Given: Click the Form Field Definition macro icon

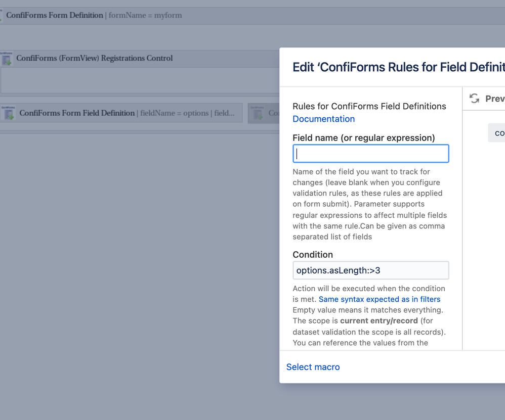Looking at the screenshot, I should pyautogui.click(x=9, y=113).
